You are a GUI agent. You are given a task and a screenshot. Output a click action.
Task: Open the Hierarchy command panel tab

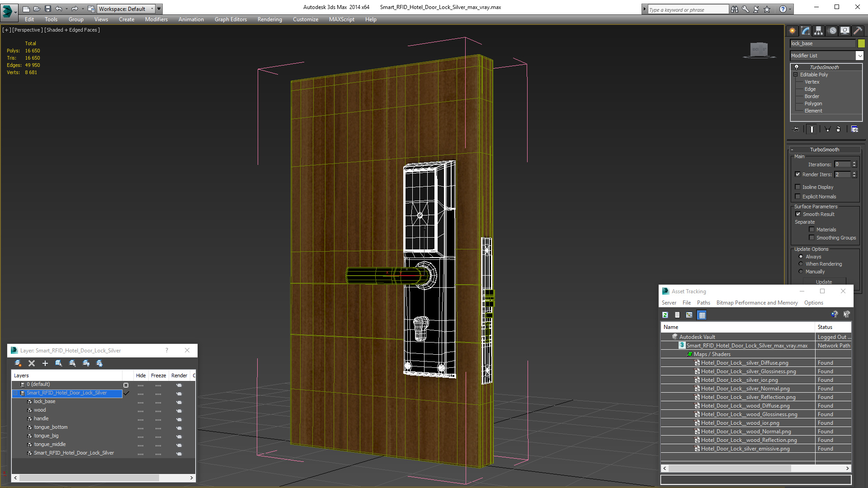[x=819, y=30]
